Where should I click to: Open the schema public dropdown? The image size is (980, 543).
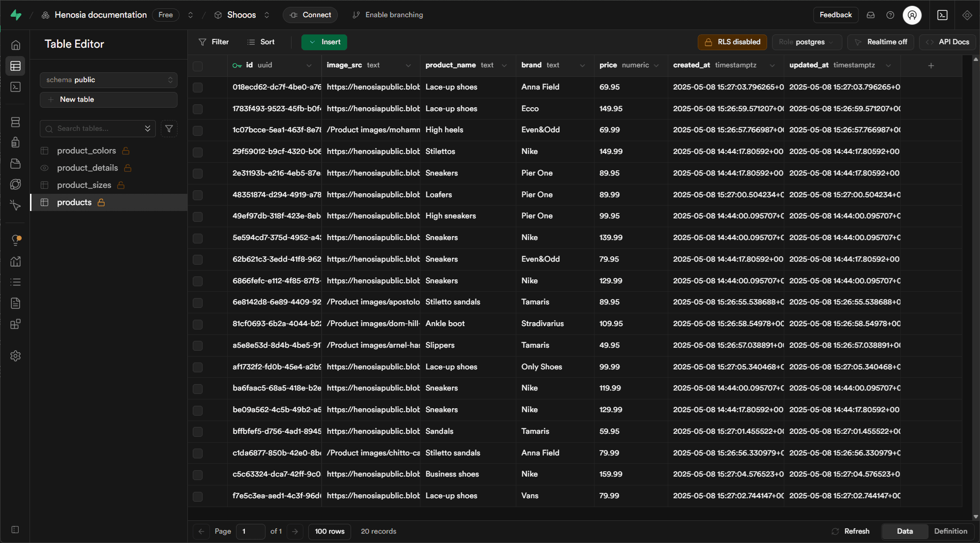(x=109, y=80)
